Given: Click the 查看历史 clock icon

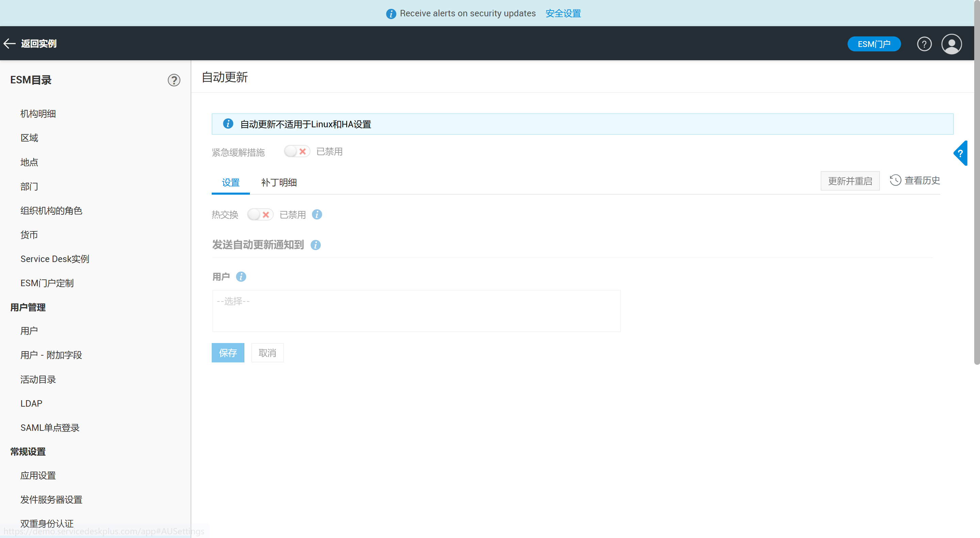Looking at the screenshot, I should coord(895,180).
